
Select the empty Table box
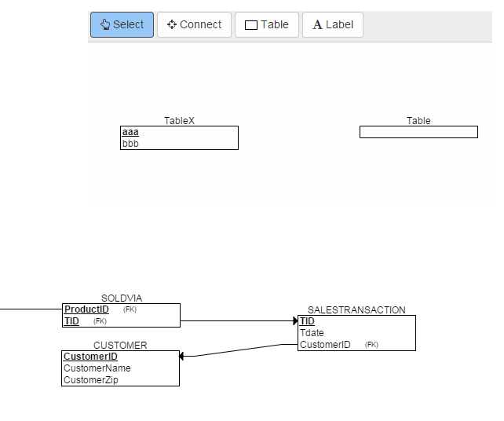[418, 132]
